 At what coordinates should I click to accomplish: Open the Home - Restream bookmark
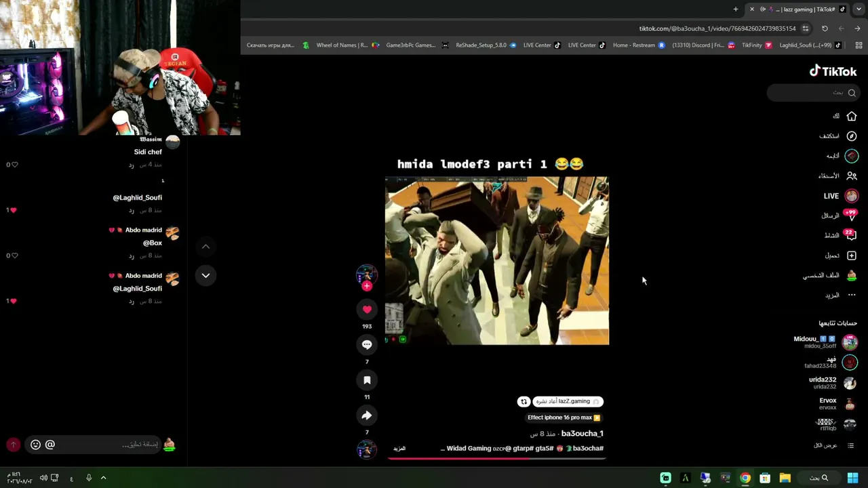pos(638,45)
